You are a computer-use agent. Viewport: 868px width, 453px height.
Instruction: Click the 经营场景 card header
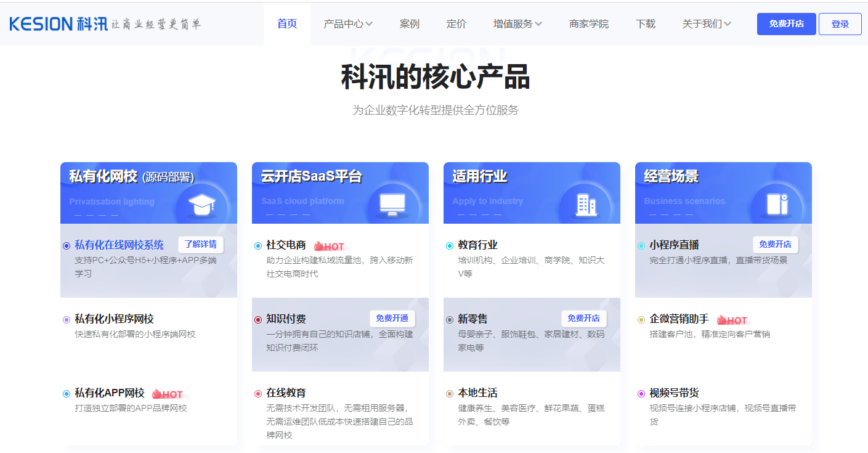tap(723, 193)
